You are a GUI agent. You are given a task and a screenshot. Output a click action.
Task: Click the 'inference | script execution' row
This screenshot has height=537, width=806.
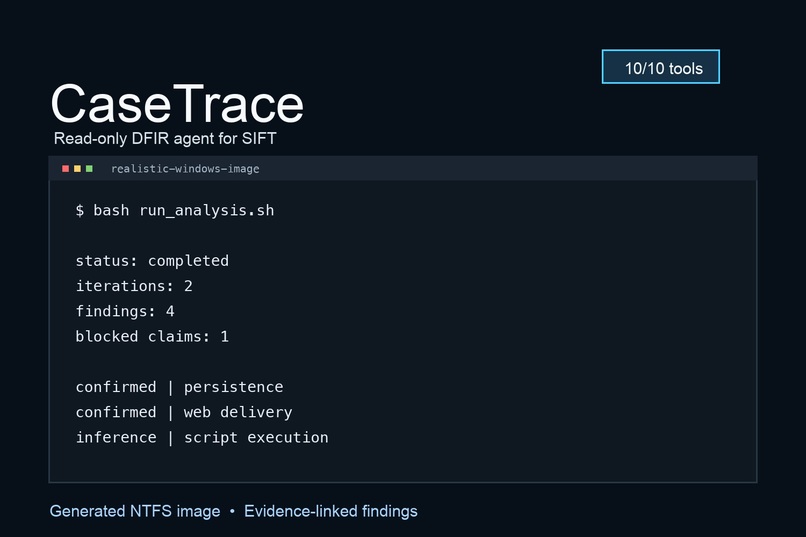(x=202, y=437)
